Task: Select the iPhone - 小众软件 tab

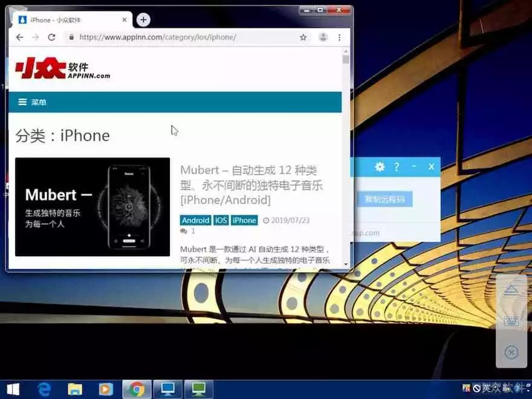Action: (72, 20)
